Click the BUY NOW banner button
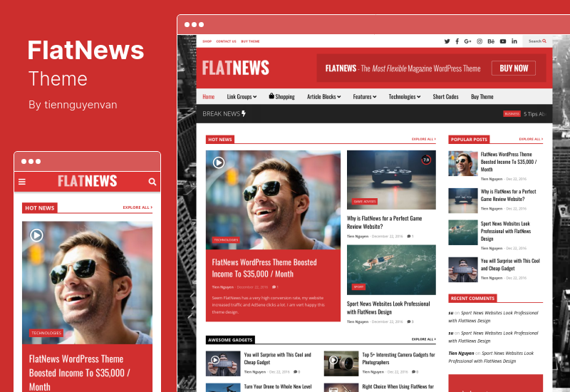Viewport: 570px width, 392px height. pyautogui.click(x=513, y=68)
